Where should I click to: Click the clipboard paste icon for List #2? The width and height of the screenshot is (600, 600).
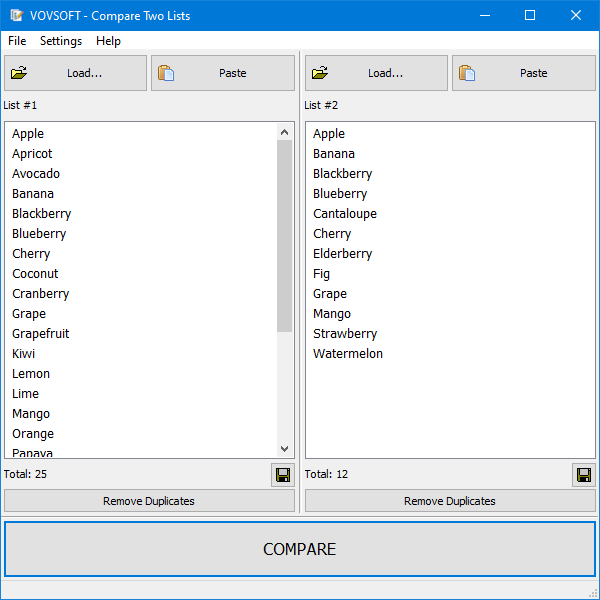[467, 73]
